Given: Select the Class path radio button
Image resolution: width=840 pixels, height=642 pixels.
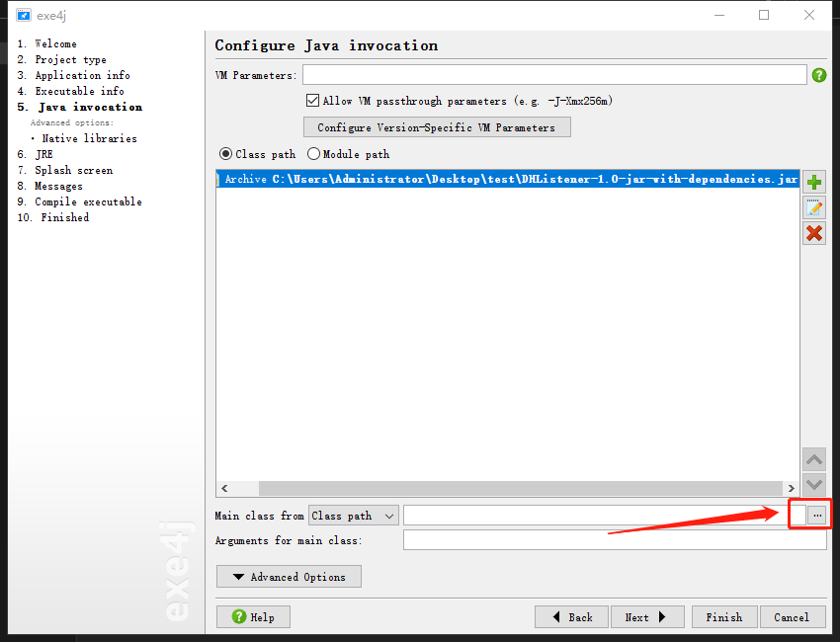Looking at the screenshot, I should click(225, 154).
